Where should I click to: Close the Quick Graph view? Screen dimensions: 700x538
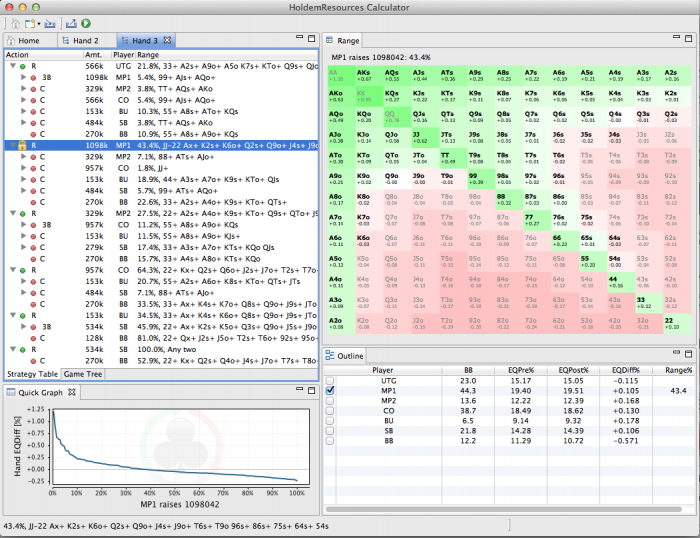click(x=73, y=393)
